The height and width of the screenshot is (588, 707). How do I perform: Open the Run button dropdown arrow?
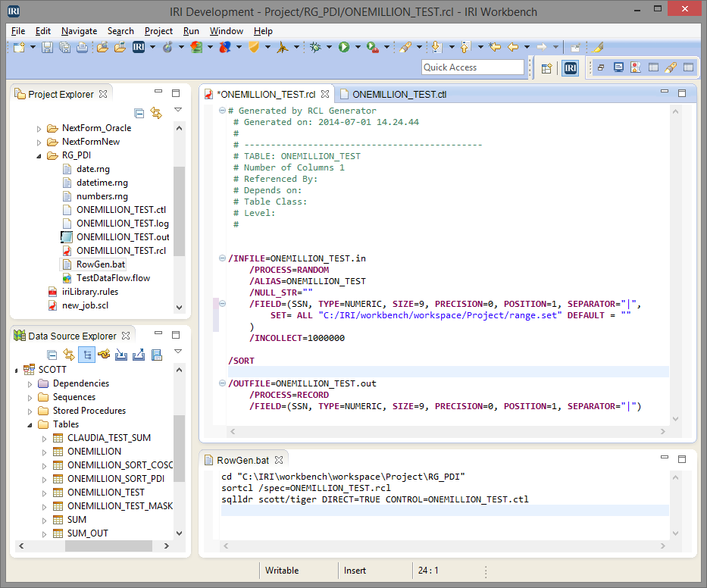[358, 47]
